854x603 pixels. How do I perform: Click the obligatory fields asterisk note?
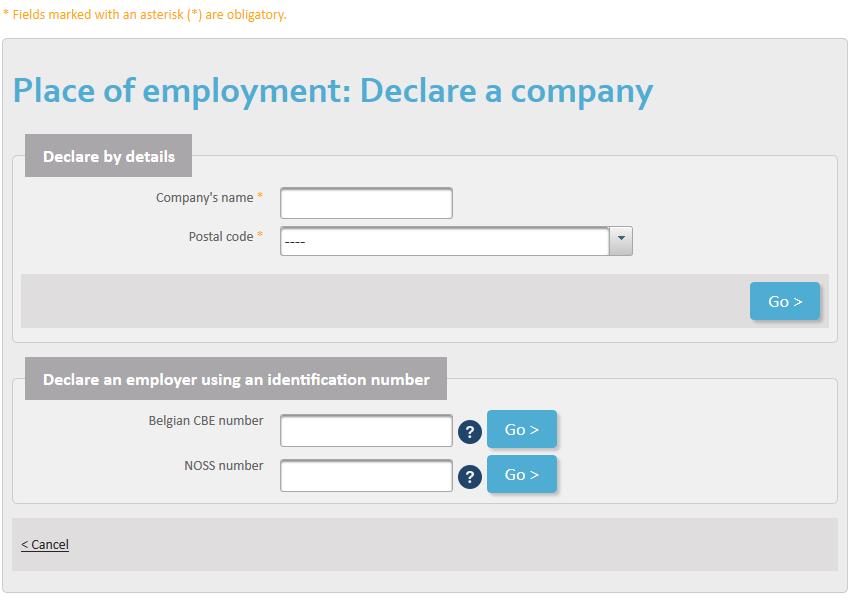click(x=144, y=15)
